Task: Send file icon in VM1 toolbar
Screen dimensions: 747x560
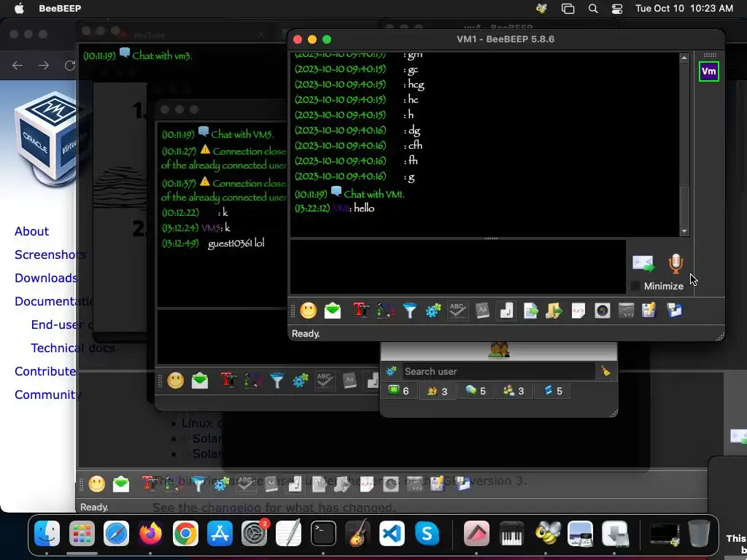Action: coord(530,311)
